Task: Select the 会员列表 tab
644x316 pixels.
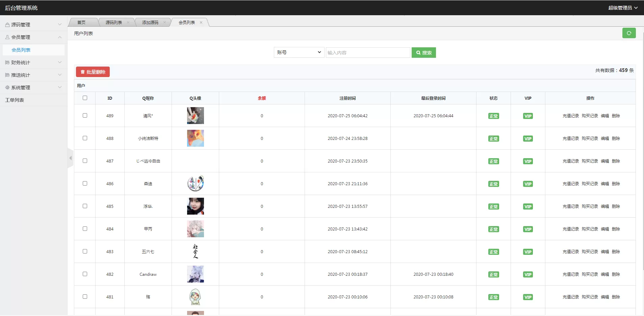Action: tap(187, 23)
